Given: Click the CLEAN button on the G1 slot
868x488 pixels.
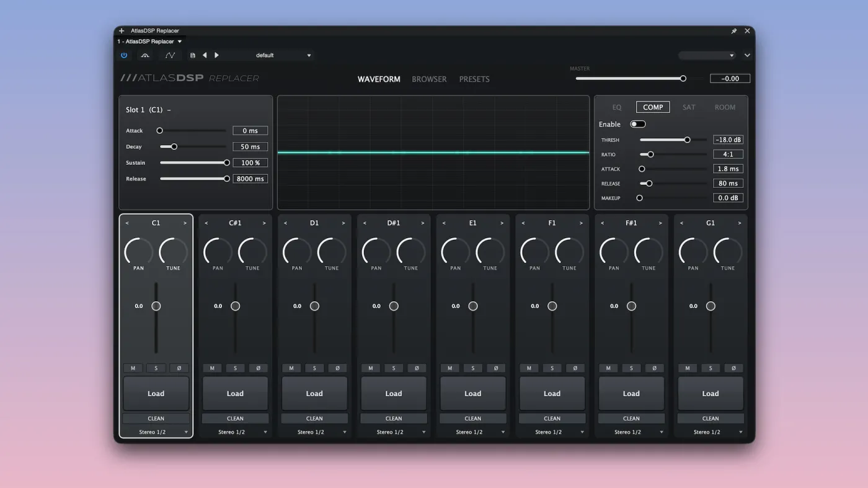Looking at the screenshot, I should 711,419.
